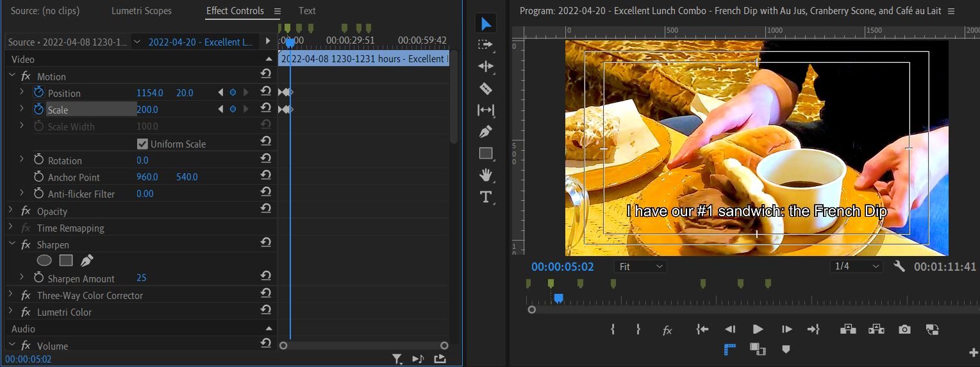Select the Hand tool
Image resolution: width=980 pixels, height=367 pixels.
pos(486,175)
